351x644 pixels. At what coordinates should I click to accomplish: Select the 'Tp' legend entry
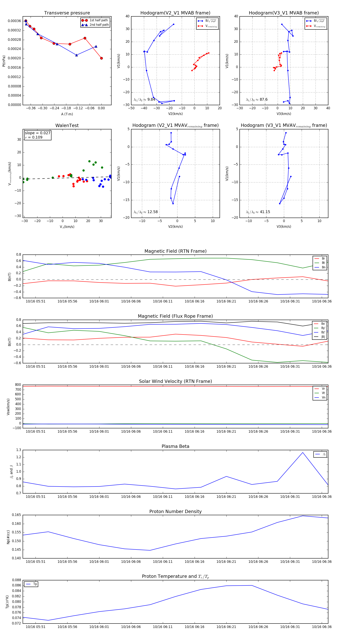point(31,584)
